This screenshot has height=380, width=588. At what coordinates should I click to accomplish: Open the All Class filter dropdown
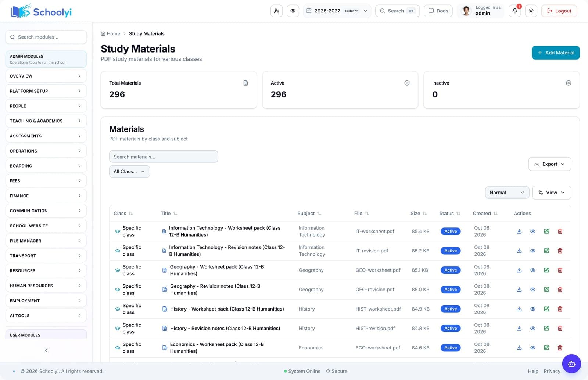pyautogui.click(x=129, y=172)
